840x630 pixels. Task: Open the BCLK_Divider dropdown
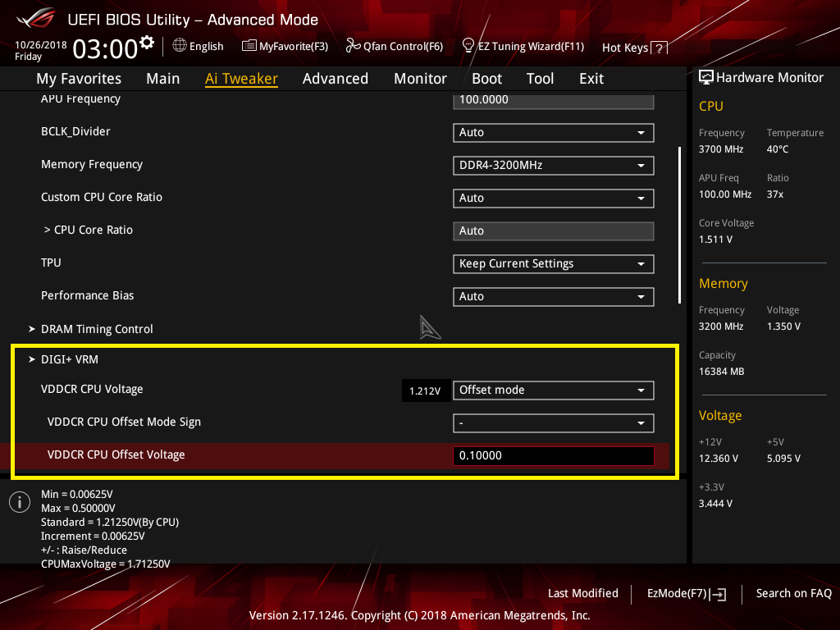554,133
